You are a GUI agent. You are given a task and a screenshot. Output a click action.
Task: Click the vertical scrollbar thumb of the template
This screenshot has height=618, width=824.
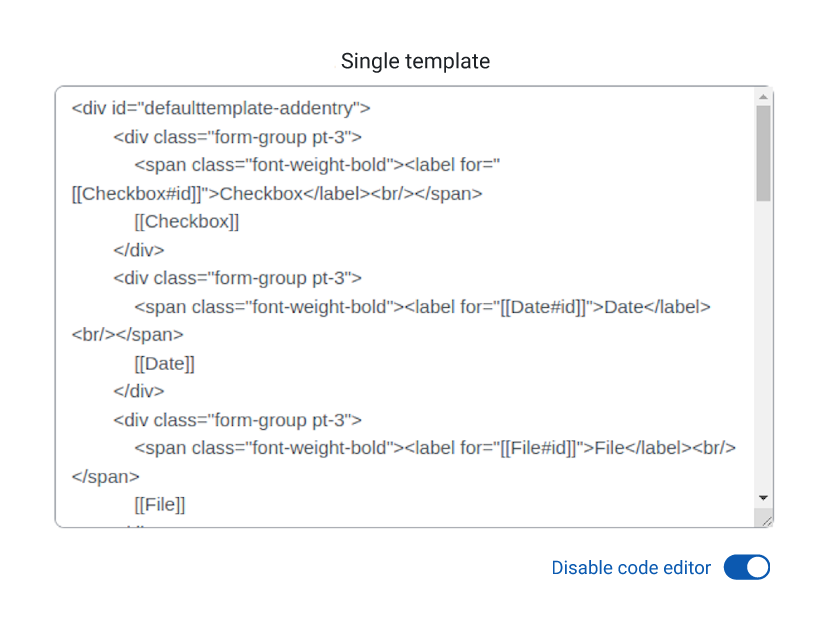[763, 153]
